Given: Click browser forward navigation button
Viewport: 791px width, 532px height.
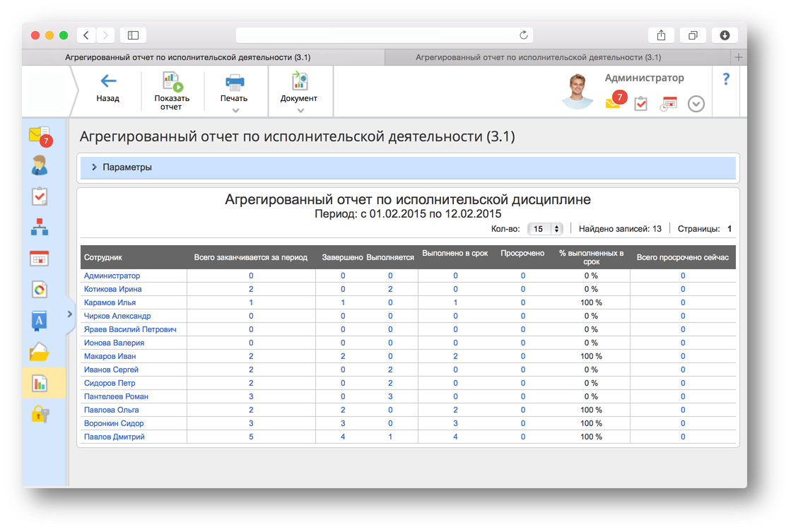Looking at the screenshot, I should tap(105, 35).
